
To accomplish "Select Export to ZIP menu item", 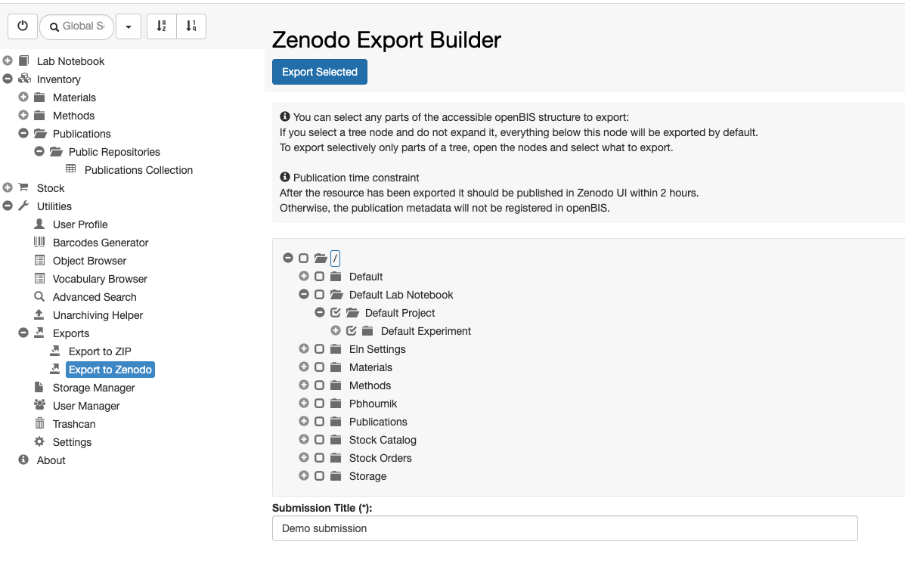I will (100, 351).
